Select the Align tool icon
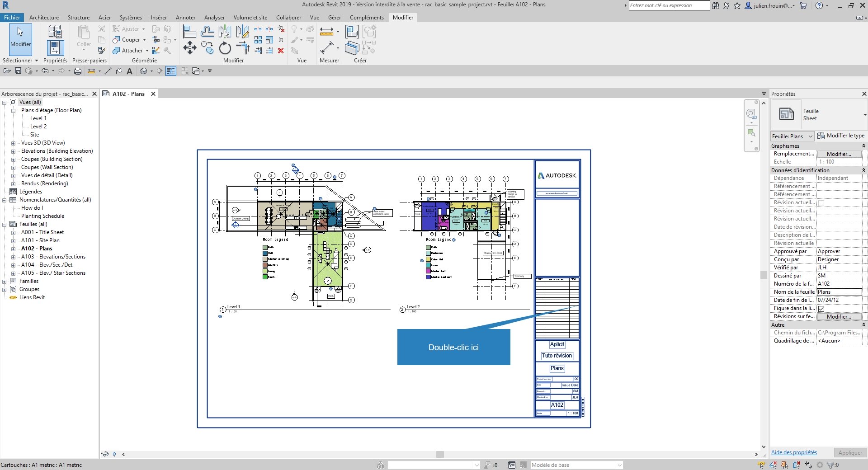 click(189, 32)
